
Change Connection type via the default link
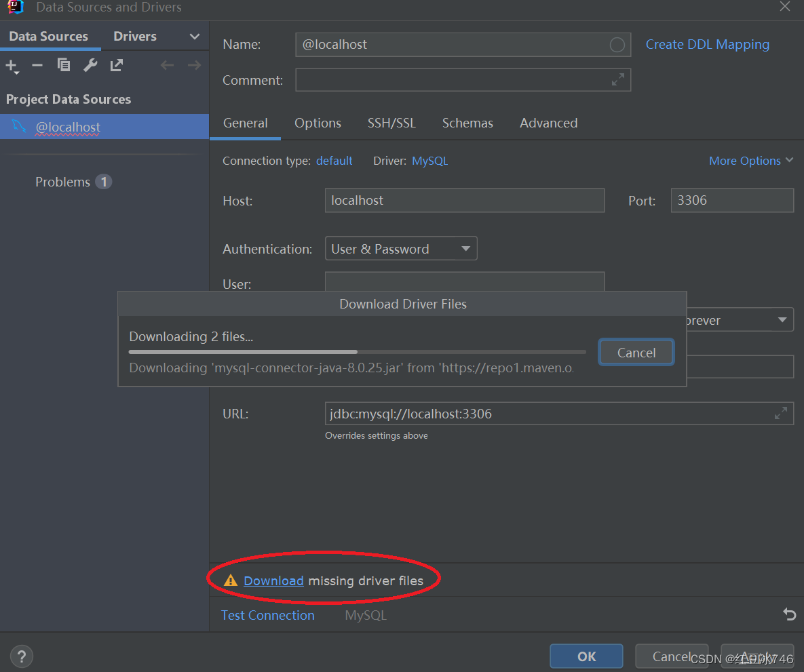pyautogui.click(x=334, y=161)
